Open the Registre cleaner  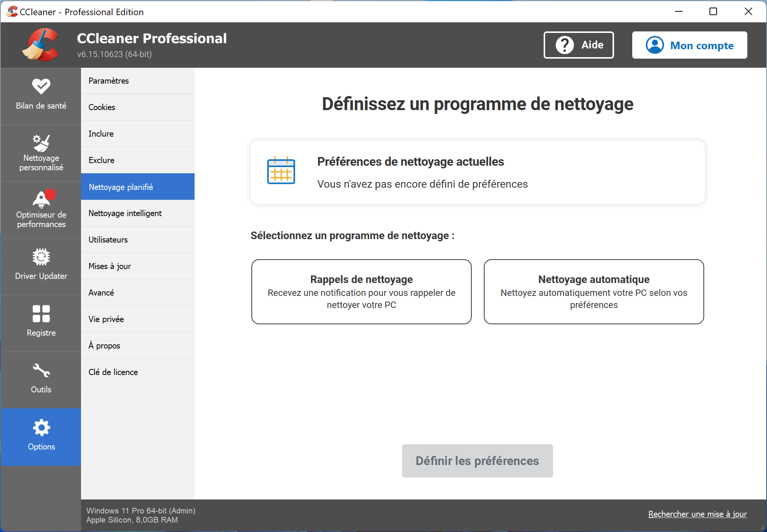coord(41,322)
